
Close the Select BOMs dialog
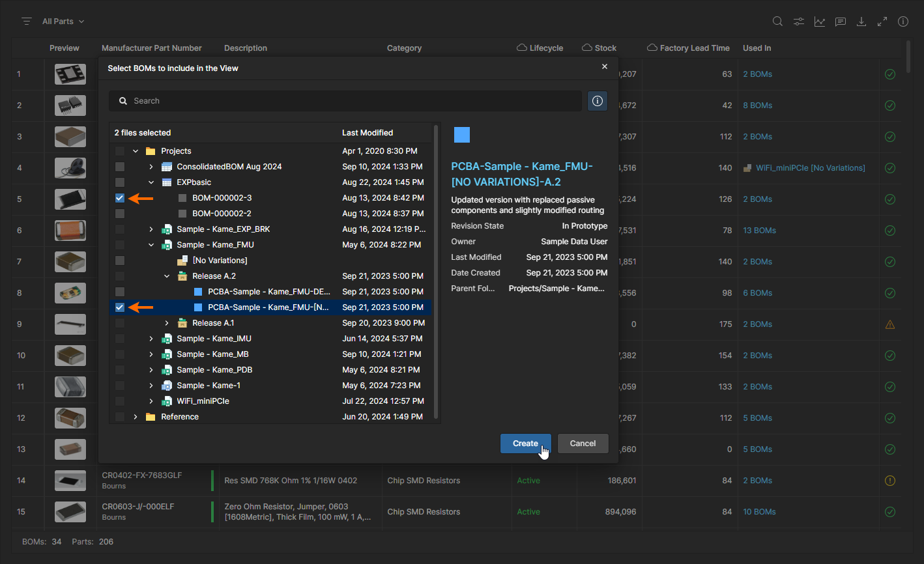[604, 66]
